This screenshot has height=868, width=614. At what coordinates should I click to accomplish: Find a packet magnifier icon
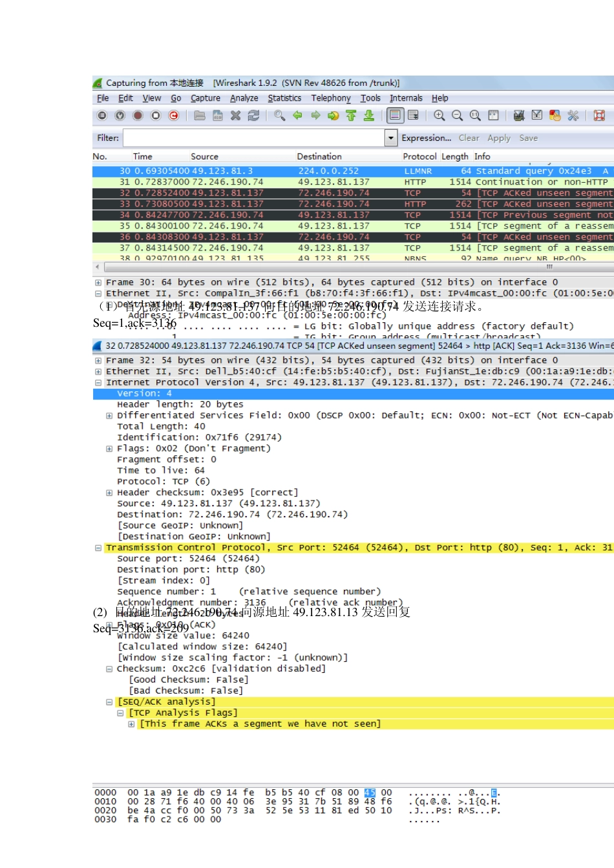coord(279,116)
